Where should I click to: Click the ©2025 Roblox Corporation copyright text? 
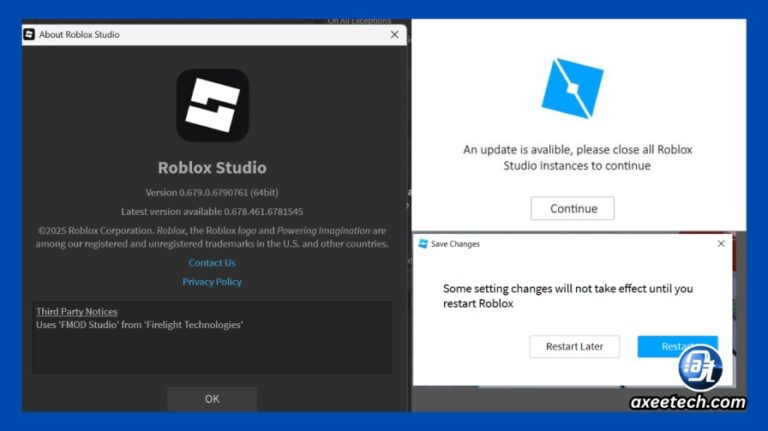pos(212,237)
